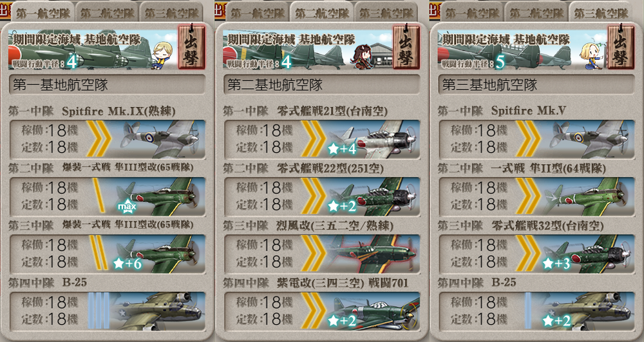Switch to 第二航空隊 tab in 第一基地航空隊 panel
This screenshot has height=342, width=644.
[x=107, y=12]
